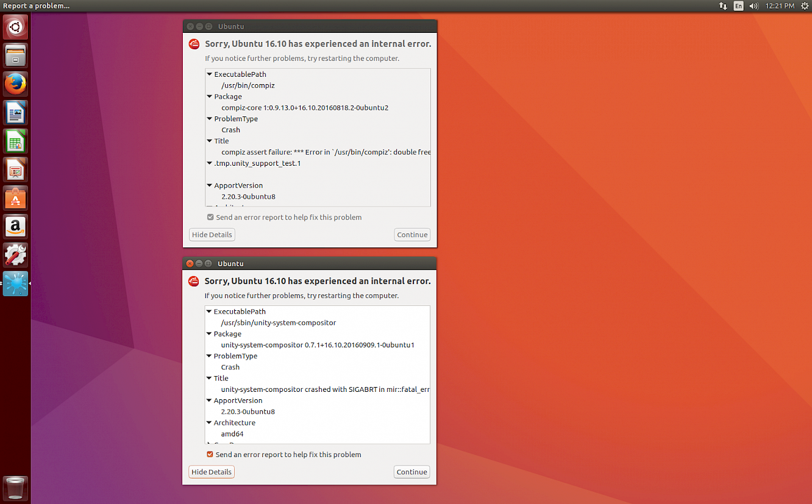Screen dimensions: 812x504
Task: Click Hide Details in the compiz dialog
Action: (x=212, y=235)
